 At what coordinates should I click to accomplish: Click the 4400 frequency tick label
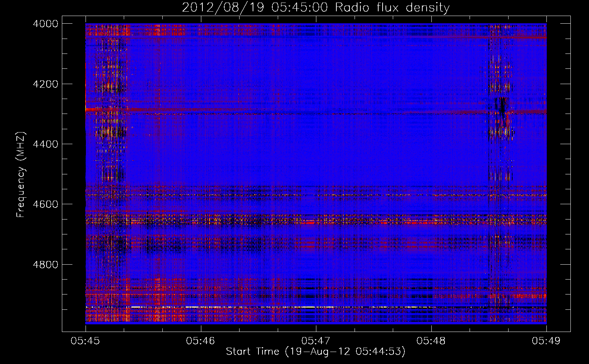pyautogui.click(x=46, y=144)
